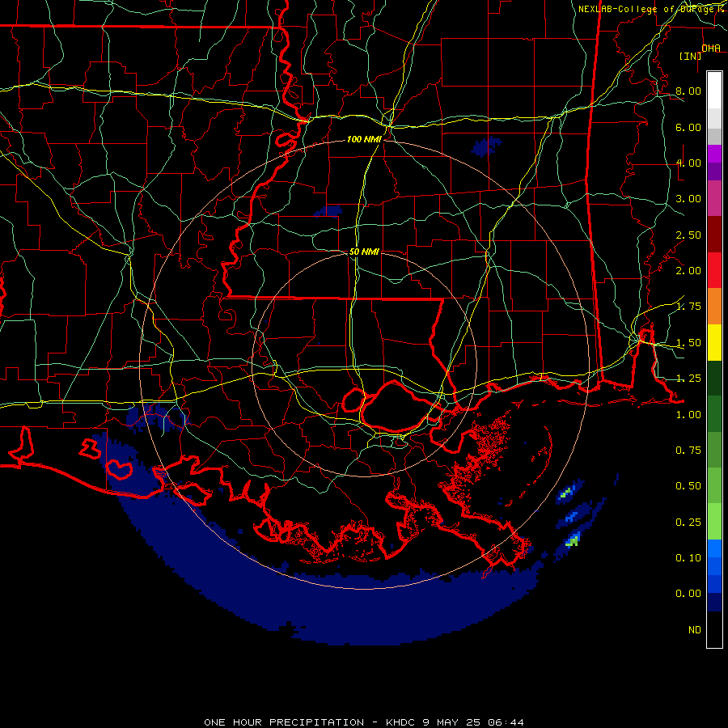
Task: Click the 0.00 legend value
Action: tap(688, 594)
